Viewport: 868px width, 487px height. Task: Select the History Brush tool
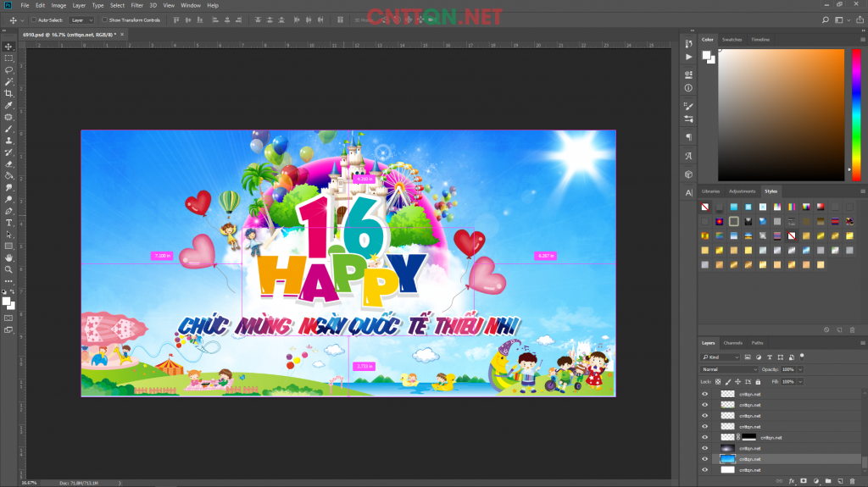click(8, 152)
